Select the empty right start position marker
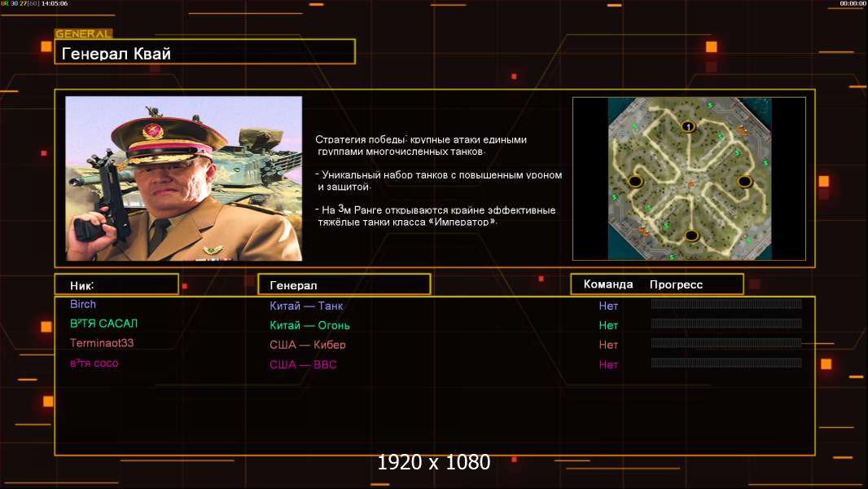Screen dimensions: 868x489 (744, 181)
